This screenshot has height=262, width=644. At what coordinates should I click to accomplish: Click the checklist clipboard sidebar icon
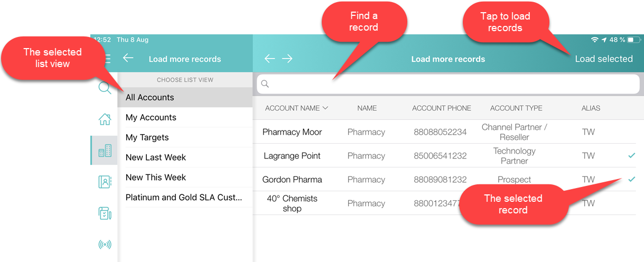click(105, 213)
